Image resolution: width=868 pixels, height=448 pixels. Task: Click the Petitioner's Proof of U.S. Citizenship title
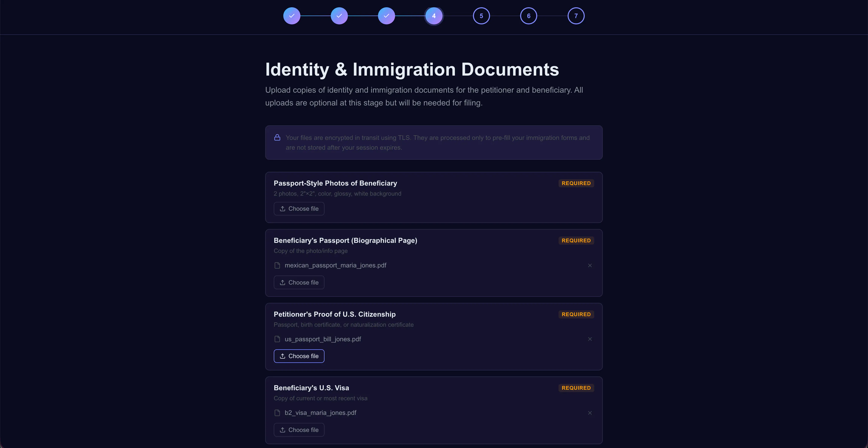tap(335, 314)
